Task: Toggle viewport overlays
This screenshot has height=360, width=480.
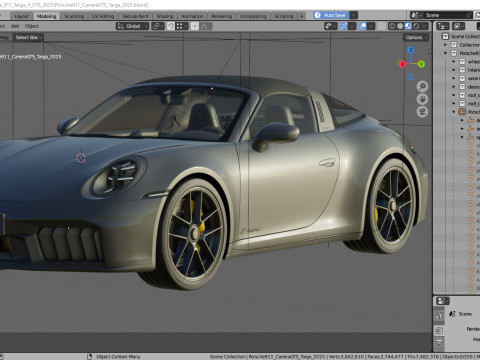Action: [x=363, y=26]
